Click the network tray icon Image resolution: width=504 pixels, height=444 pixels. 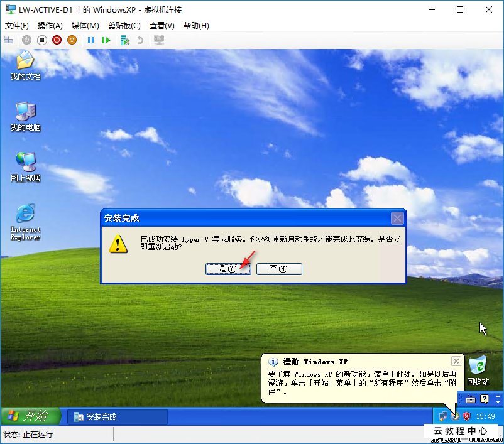(x=443, y=417)
